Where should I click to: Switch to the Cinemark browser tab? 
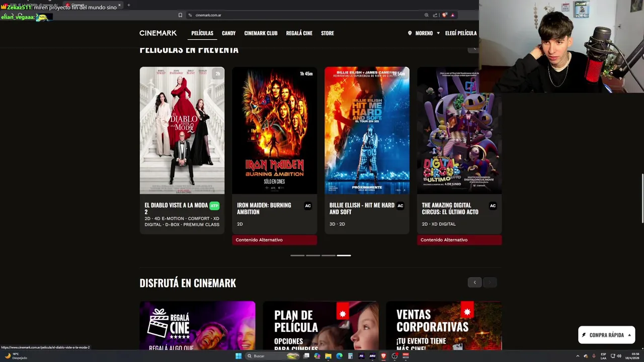pos(93,5)
